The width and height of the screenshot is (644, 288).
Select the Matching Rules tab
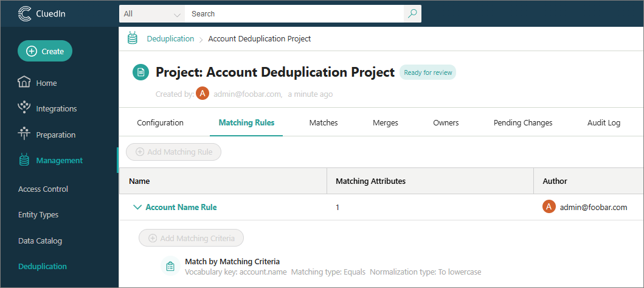click(246, 122)
